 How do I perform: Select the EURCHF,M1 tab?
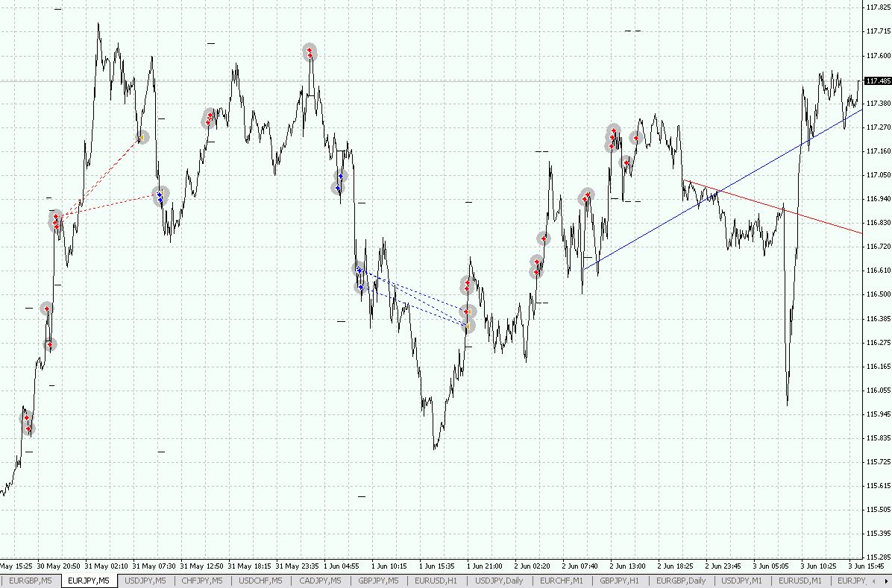coord(562,581)
